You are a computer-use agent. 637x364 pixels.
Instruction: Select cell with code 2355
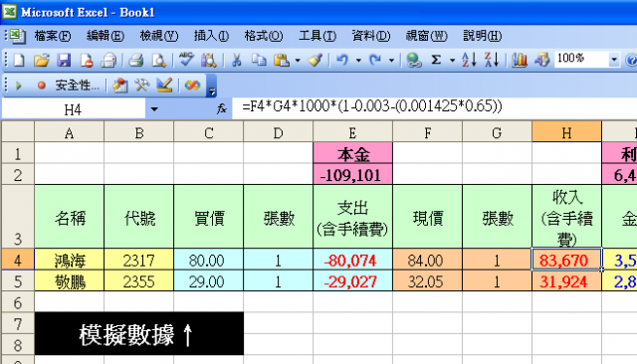click(139, 281)
